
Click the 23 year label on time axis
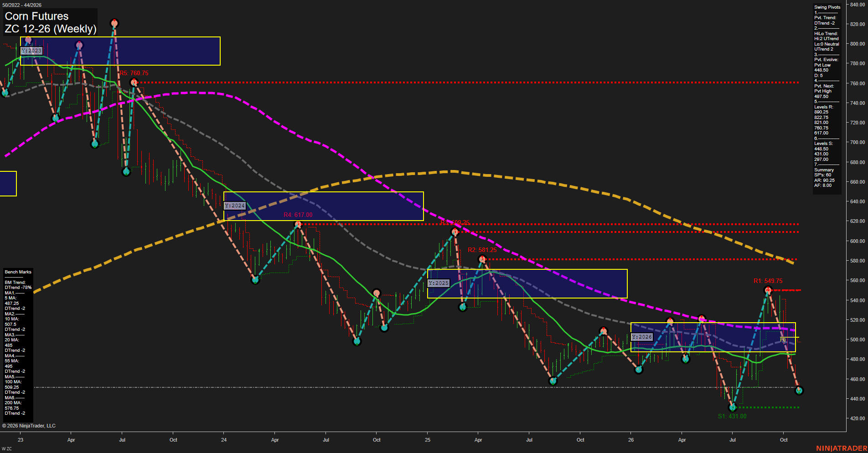click(21, 440)
